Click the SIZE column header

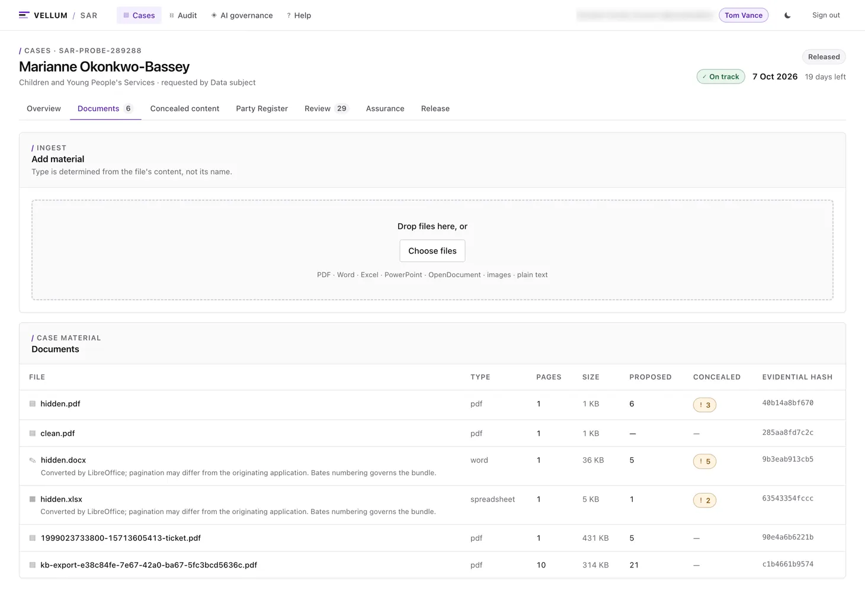pos(591,377)
